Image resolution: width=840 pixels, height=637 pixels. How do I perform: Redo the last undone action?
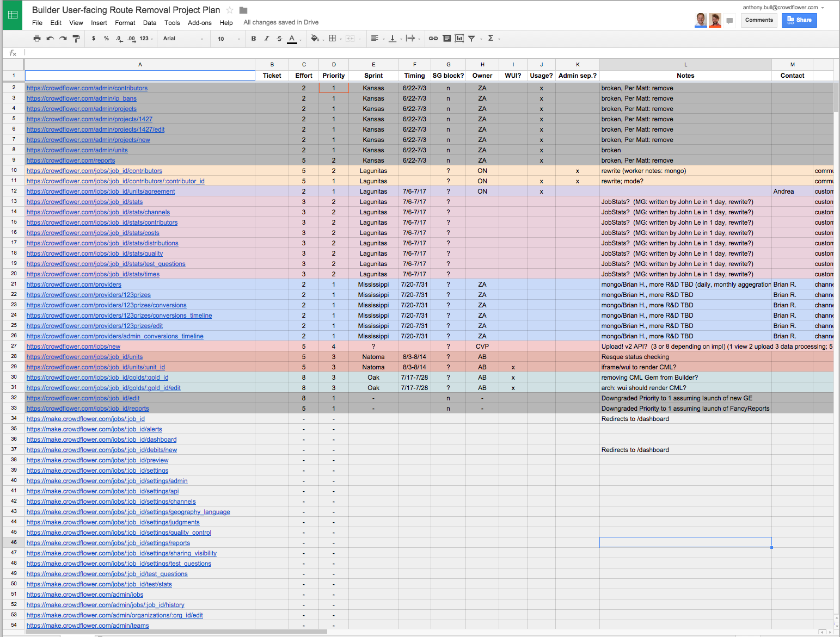63,39
